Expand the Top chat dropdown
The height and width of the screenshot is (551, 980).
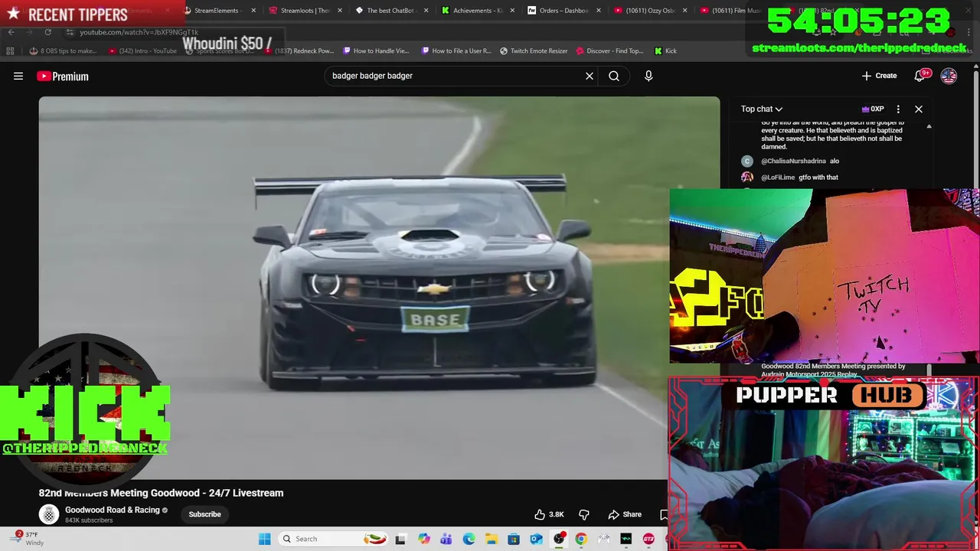761,109
